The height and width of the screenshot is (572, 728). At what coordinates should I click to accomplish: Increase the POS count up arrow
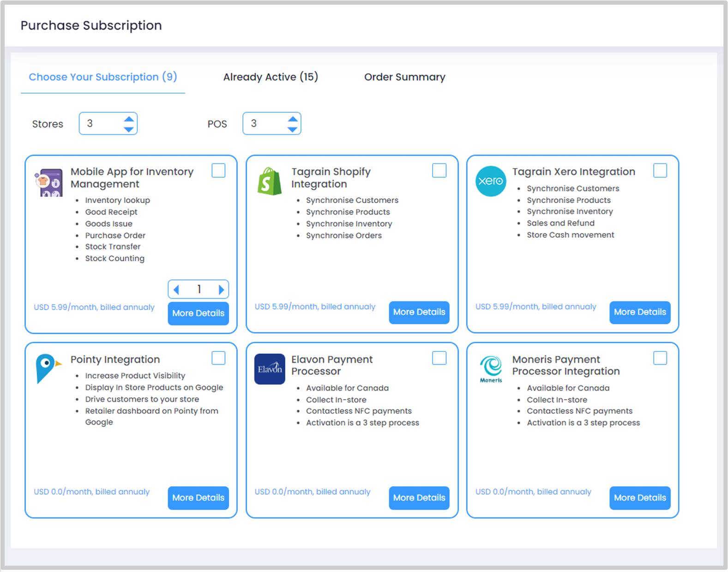click(x=292, y=119)
